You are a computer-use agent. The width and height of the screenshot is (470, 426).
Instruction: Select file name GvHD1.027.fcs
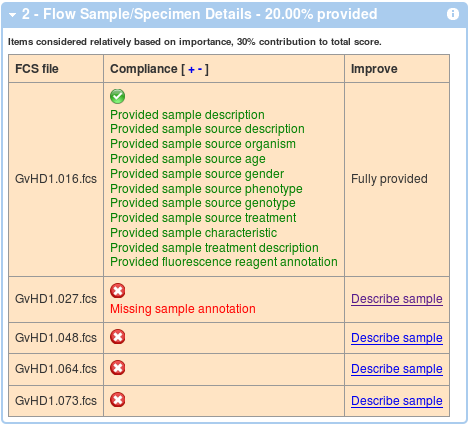(x=56, y=299)
